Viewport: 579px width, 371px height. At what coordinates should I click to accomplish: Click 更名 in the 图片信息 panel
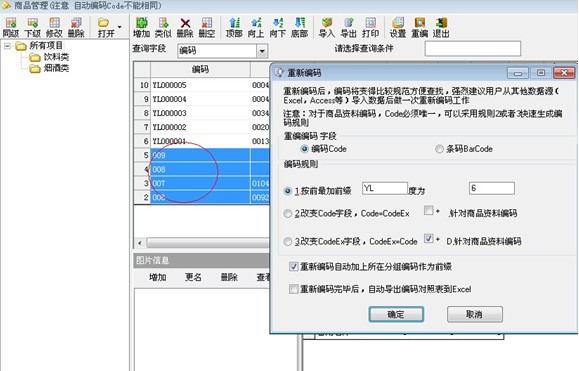(x=193, y=277)
